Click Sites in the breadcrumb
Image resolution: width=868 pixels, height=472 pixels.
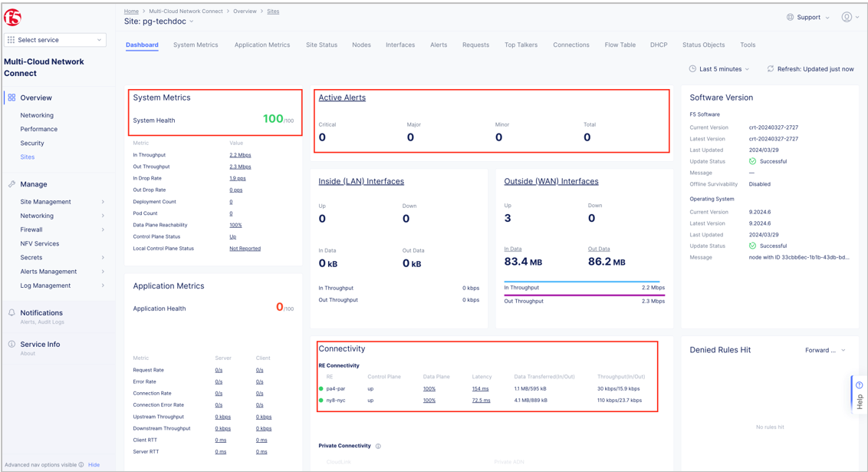(274, 11)
